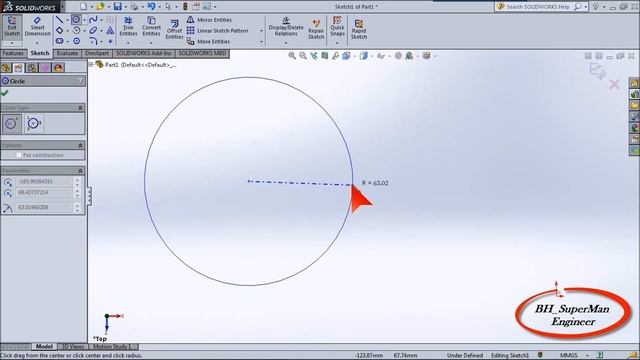The width and height of the screenshot is (640, 360).
Task: Switch to Sketch tab
Action: (x=40, y=53)
